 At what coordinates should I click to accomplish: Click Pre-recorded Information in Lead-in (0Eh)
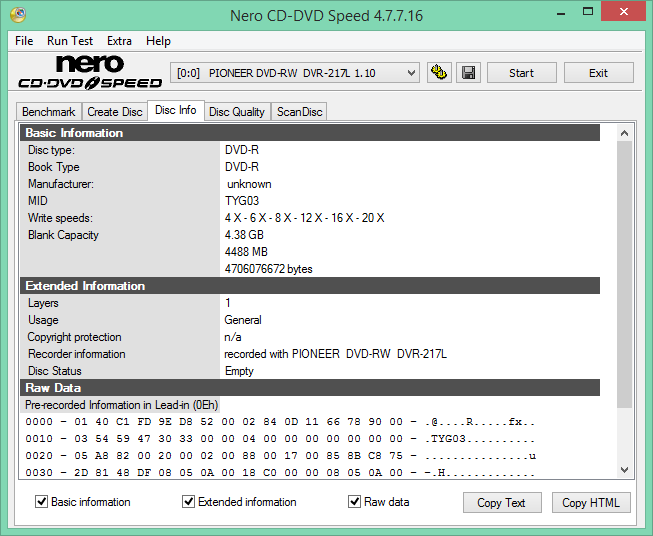click(121, 405)
